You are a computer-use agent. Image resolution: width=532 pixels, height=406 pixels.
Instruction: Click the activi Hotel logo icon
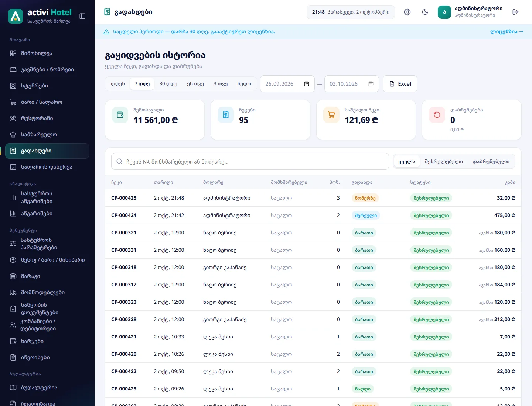(16, 16)
